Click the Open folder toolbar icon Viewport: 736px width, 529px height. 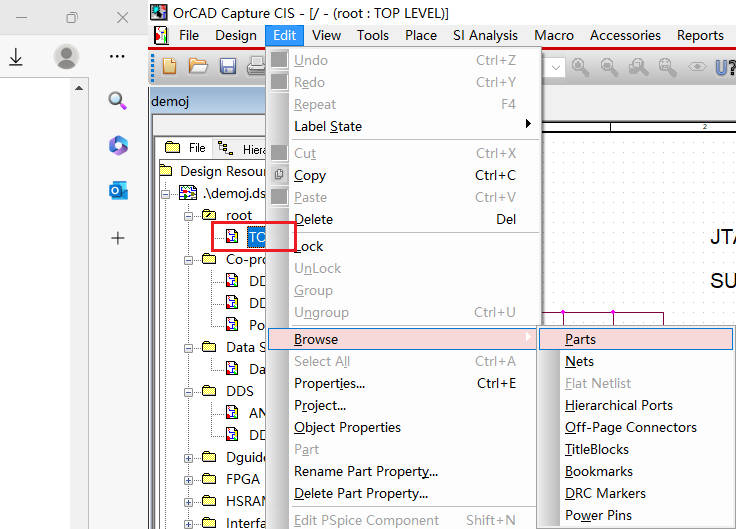[x=198, y=67]
